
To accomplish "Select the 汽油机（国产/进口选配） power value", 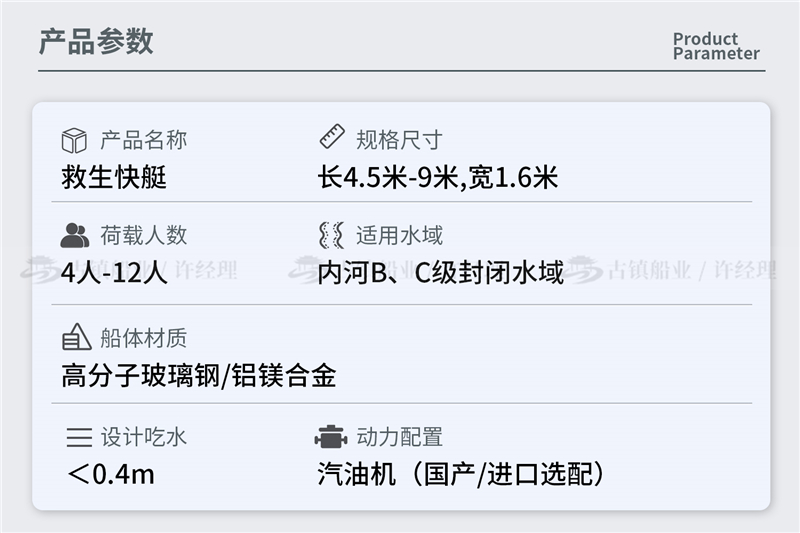I will [x=461, y=474].
